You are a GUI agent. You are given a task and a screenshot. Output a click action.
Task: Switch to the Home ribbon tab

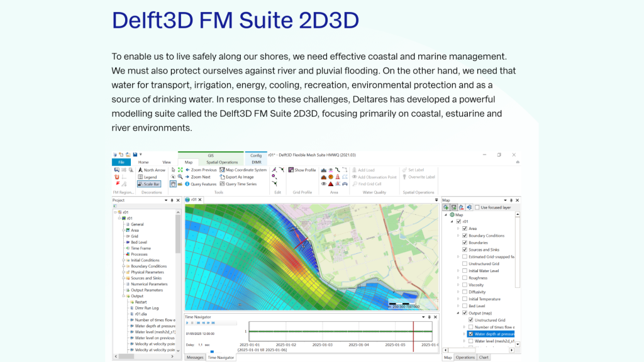[143, 162]
